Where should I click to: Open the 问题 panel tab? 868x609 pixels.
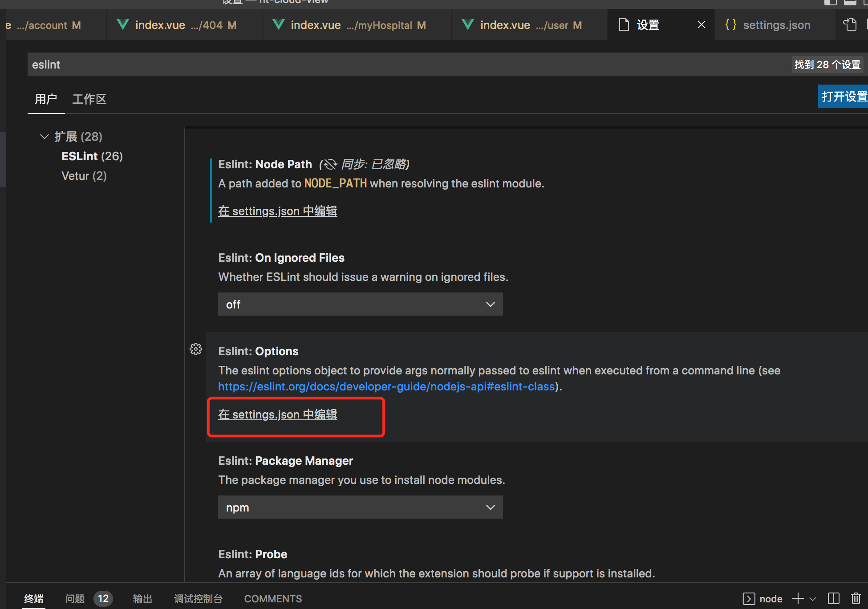click(74, 599)
